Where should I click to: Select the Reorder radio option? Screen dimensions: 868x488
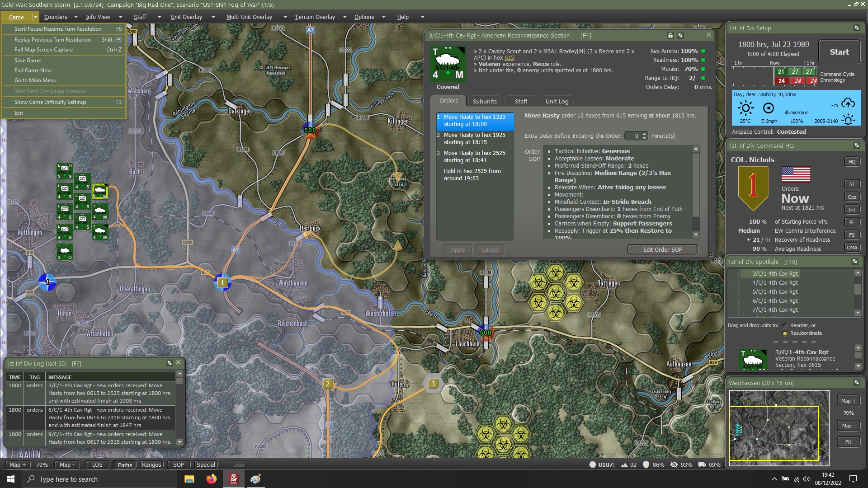785,326
